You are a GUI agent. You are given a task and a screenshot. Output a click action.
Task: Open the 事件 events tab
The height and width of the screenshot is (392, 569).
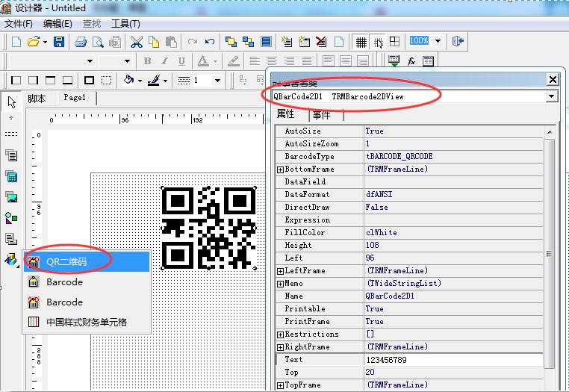[x=322, y=115]
